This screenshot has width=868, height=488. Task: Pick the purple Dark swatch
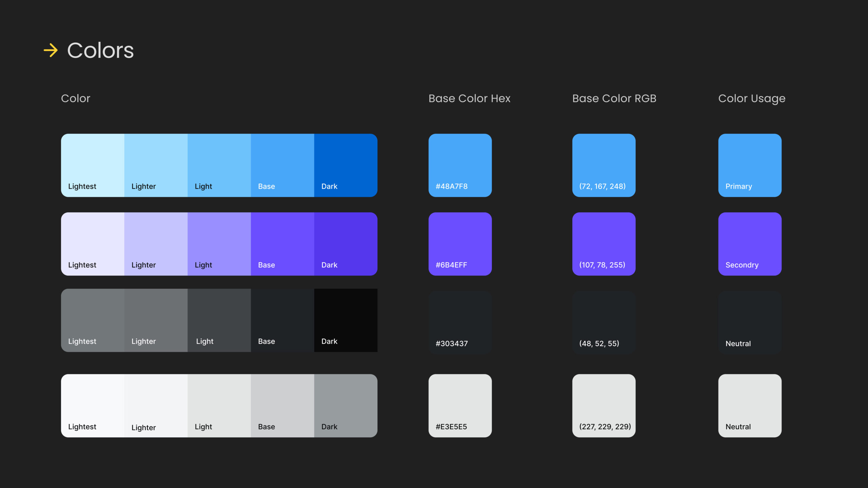pos(346,244)
